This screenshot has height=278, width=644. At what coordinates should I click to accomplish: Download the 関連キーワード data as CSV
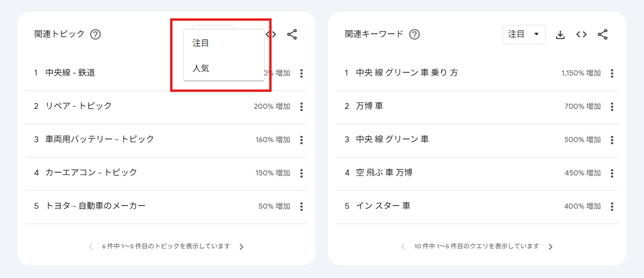(x=561, y=34)
